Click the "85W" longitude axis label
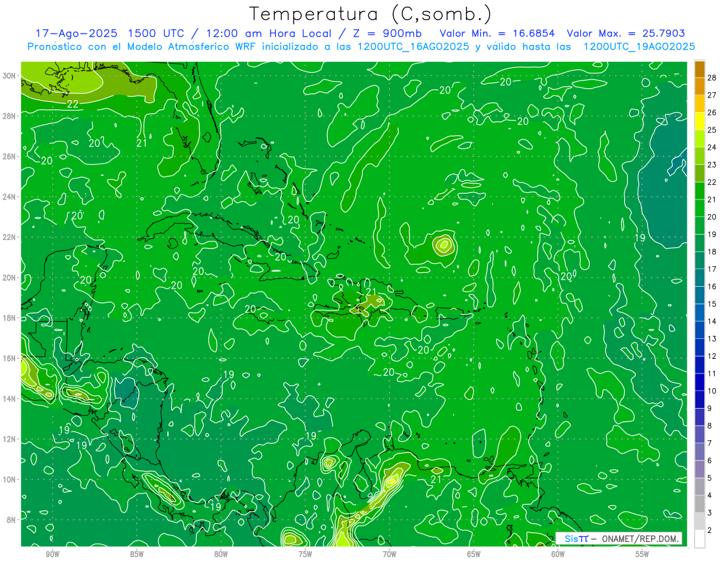This screenshot has height=562, width=728. coord(137,555)
